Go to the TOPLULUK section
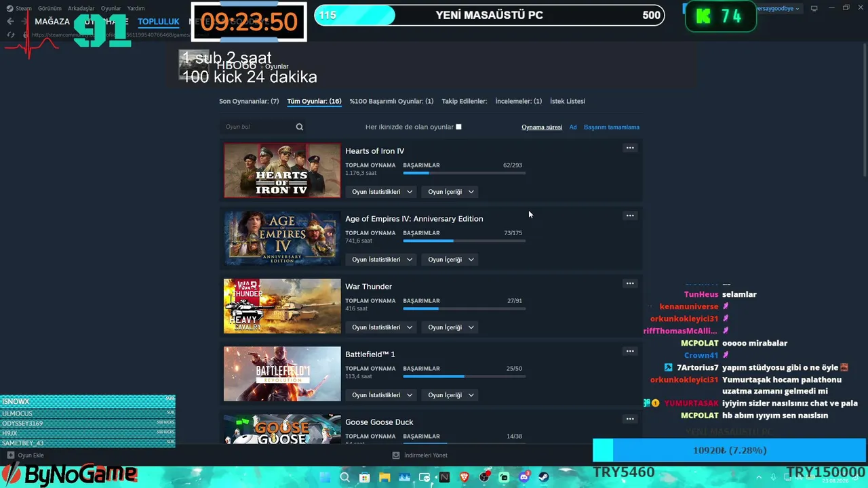 pyautogui.click(x=159, y=22)
